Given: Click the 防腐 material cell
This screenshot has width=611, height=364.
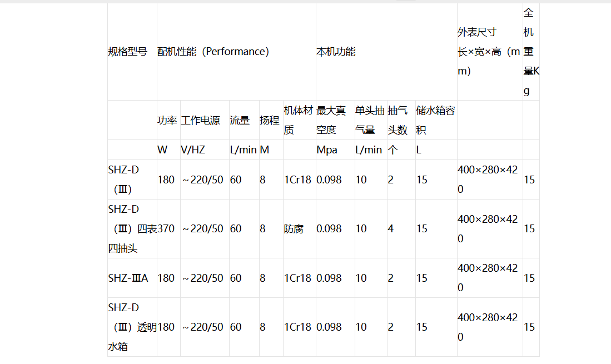Looking at the screenshot, I should coord(294,228).
